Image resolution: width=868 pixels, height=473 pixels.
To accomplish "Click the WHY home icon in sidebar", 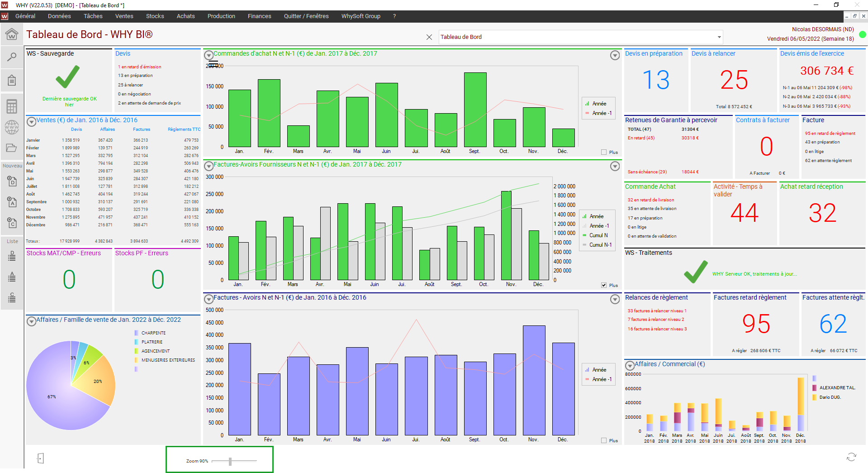I will (12, 34).
